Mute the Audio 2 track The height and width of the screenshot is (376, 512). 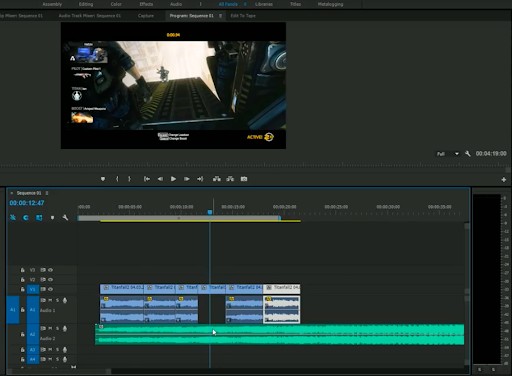click(x=50, y=328)
